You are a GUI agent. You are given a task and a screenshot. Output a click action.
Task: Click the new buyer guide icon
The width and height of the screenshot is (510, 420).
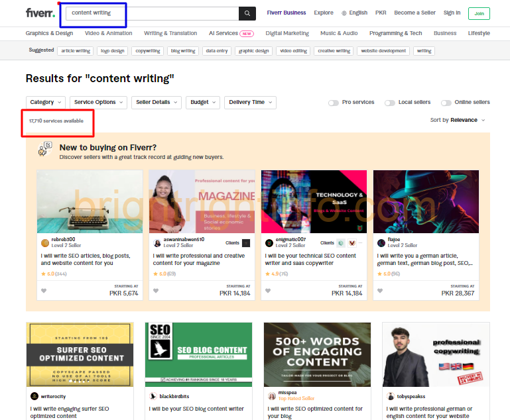pos(45,149)
